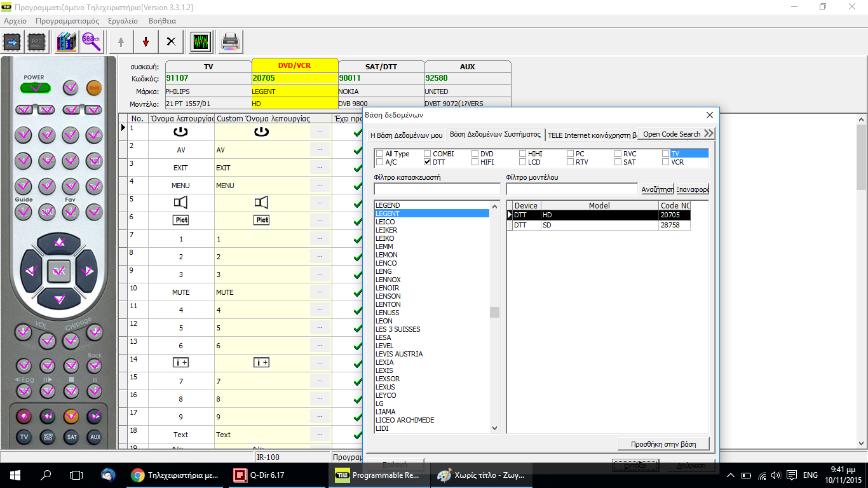Tick the HIFI checkbox

(475, 162)
